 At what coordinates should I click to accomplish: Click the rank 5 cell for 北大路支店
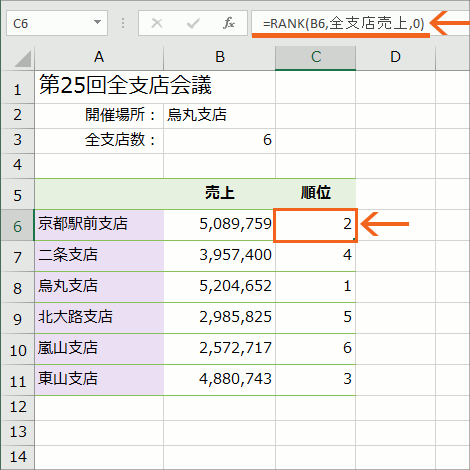316,318
